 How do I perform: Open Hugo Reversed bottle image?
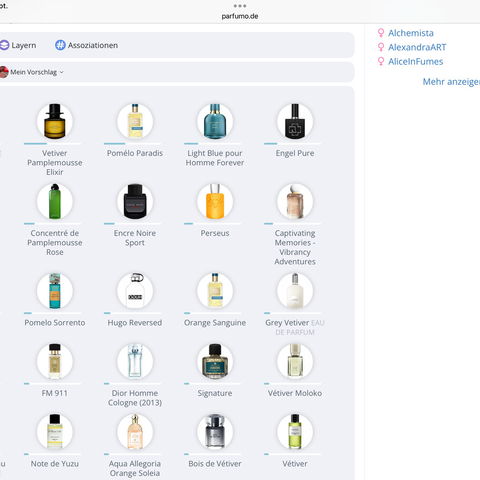(x=135, y=291)
